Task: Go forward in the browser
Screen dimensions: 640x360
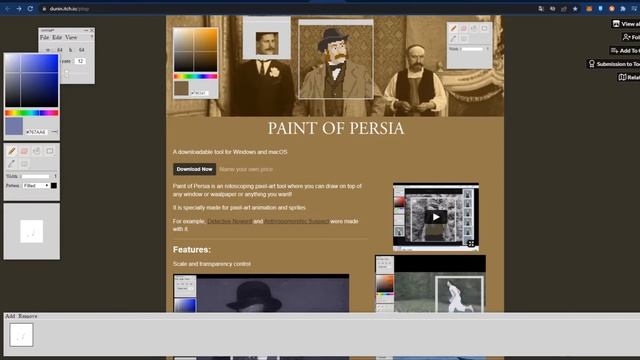Action: click(x=19, y=9)
